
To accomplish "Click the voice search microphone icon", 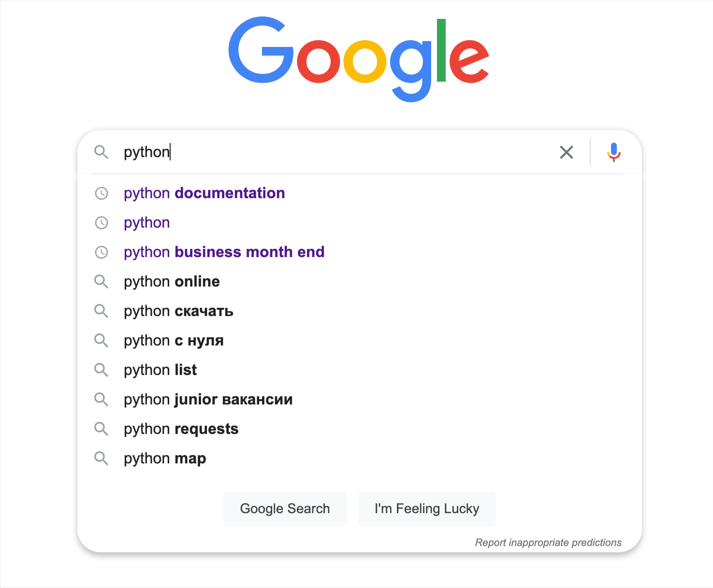I will pos(613,152).
